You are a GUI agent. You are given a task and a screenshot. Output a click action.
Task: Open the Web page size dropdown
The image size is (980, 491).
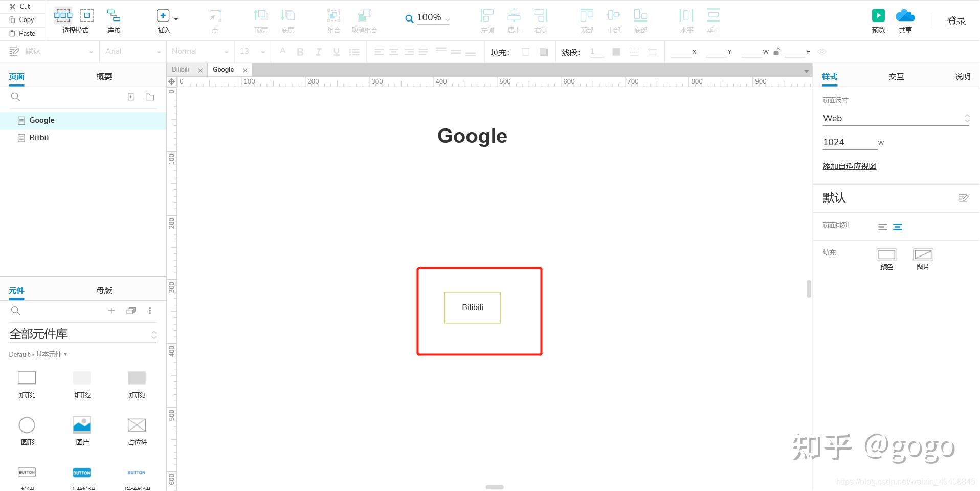point(896,118)
